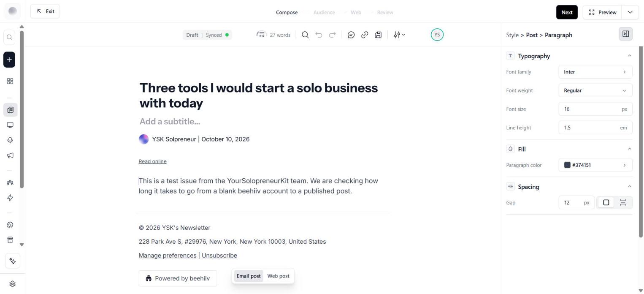The width and height of the screenshot is (644, 294).
Task: Click the Exit button
Action: pos(45,11)
